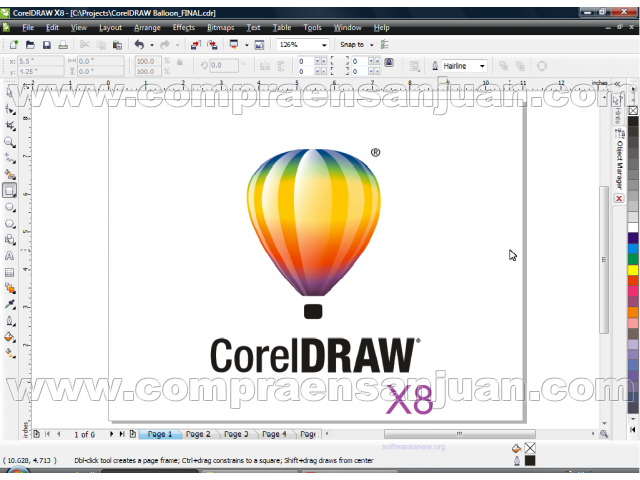Select the Interactive Fill tool
The width and height of the screenshot is (640, 480).
point(10,353)
